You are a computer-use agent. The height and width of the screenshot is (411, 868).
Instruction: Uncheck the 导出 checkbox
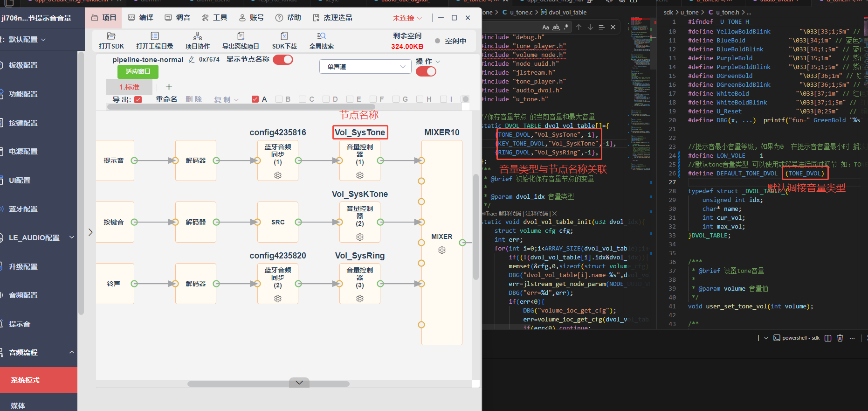click(138, 99)
